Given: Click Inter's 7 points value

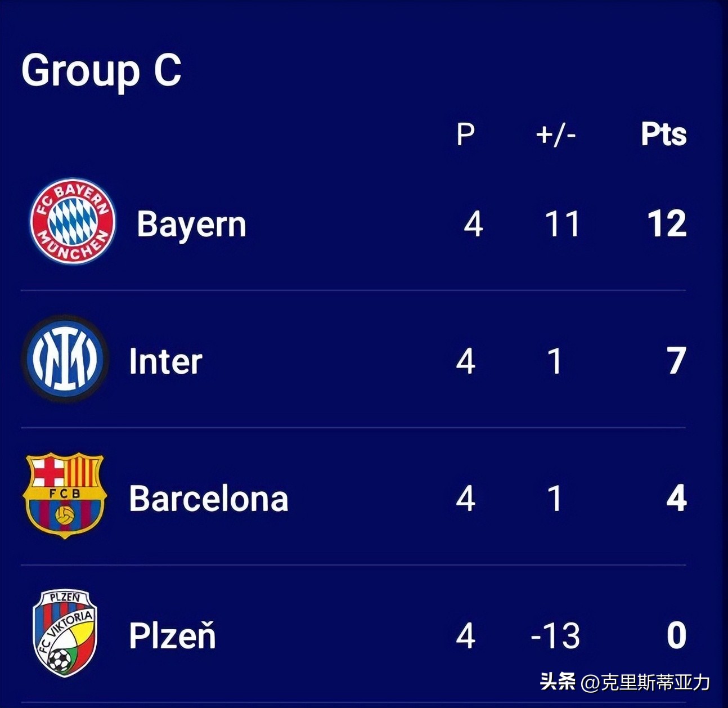Looking at the screenshot, I should tap(676, 361).
